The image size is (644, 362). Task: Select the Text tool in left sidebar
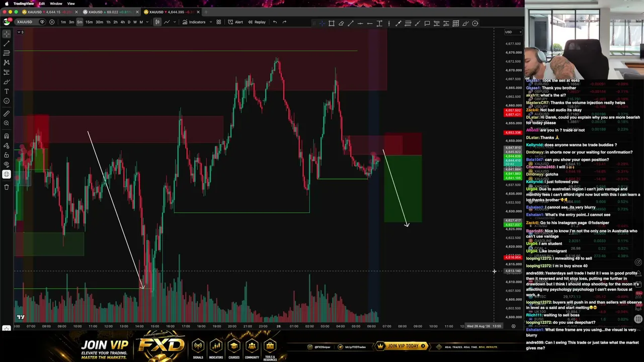[x=7, y=91]
